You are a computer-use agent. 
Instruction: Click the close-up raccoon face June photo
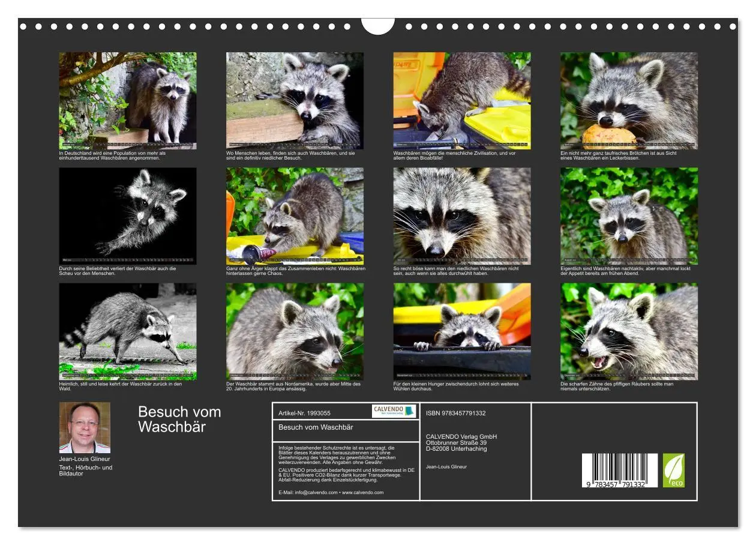[463, 216]
